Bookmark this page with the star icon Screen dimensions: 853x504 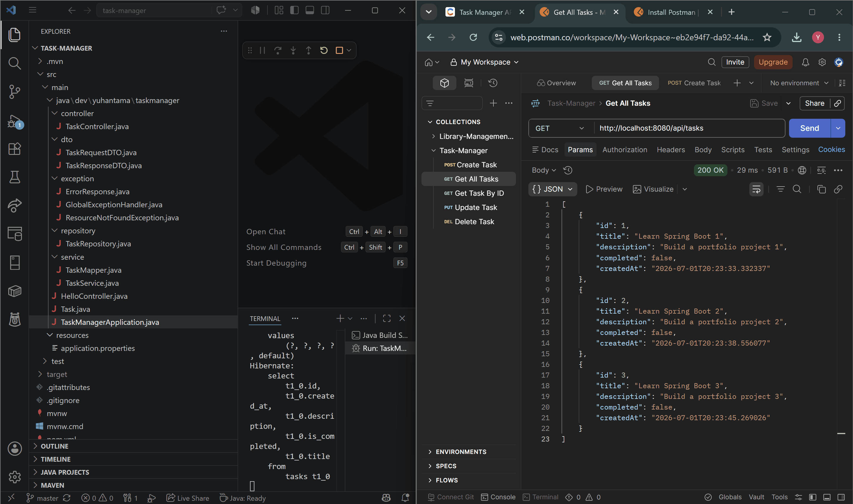[767, 37]
